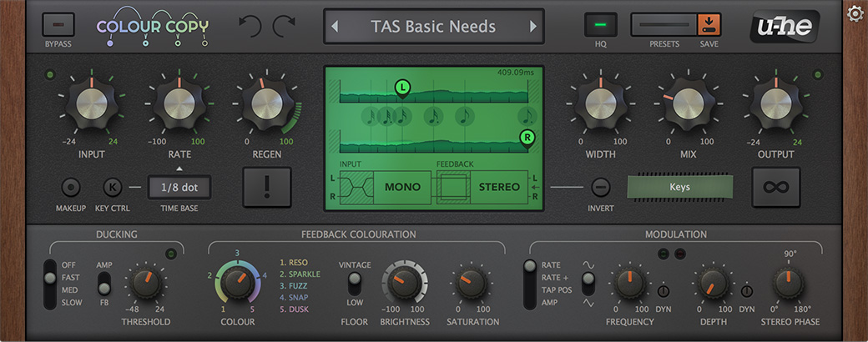Go to next preset arrow
868x342 pixels.
[533, 26]
